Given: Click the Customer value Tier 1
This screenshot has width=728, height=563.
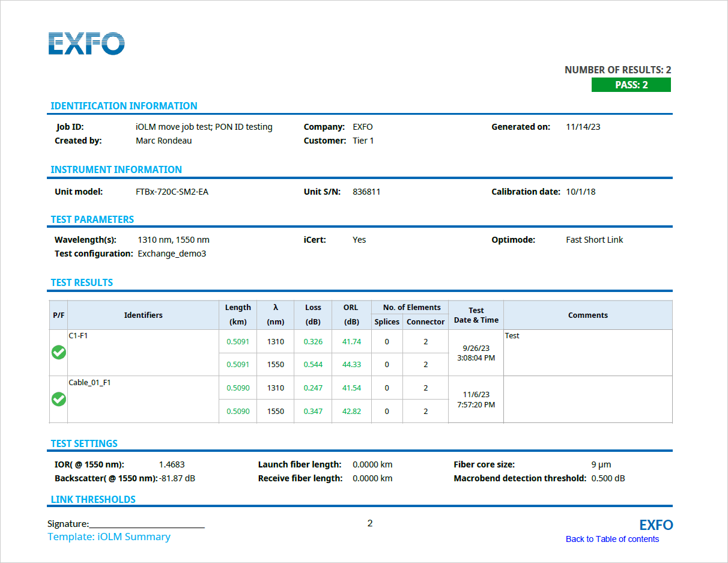Looking at the screenshot, I should click(363, 141).
